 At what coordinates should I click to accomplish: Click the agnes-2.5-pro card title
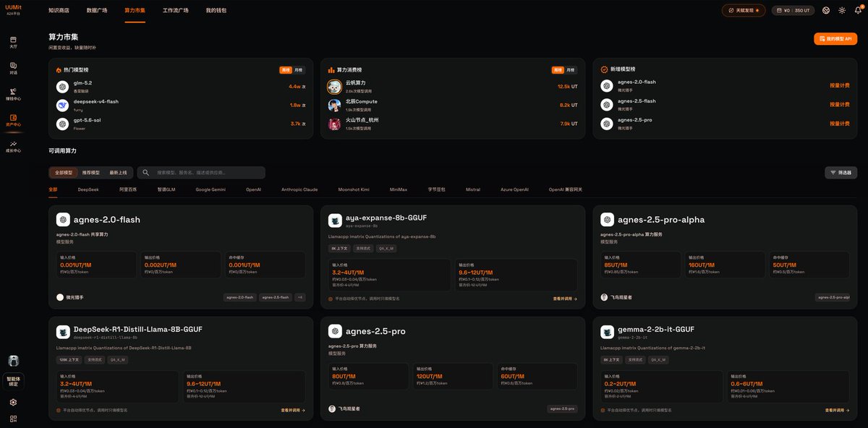pyautogui.click(x=375, y=331)
